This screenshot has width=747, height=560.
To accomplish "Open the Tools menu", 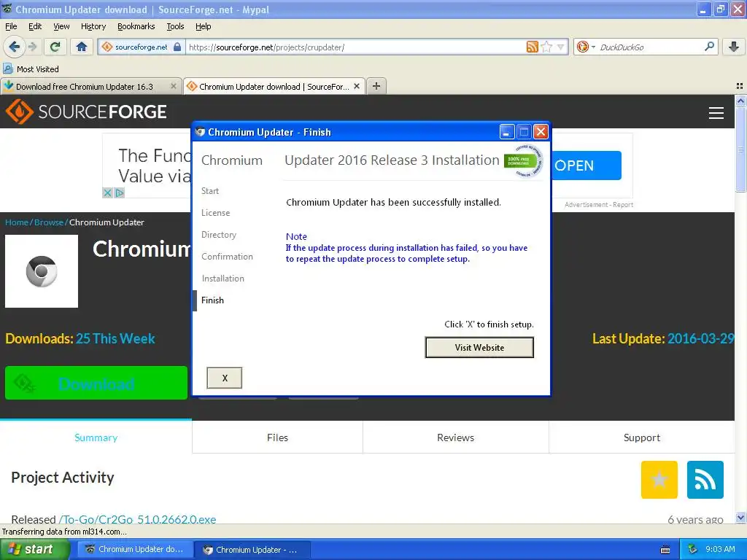I will pyautogui.click(x=175, y=26).
